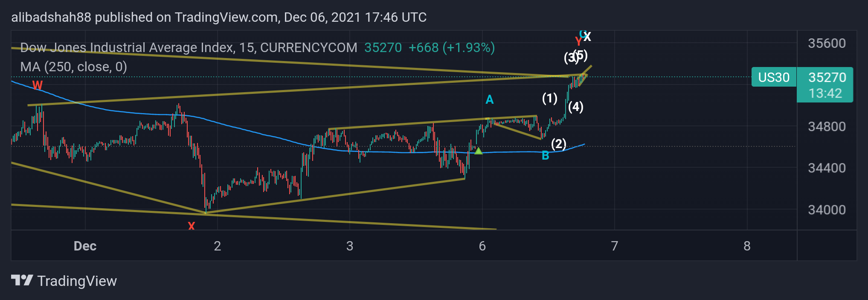
Task: Select the (2) Elliott wave label
Action: coord(558,144)
